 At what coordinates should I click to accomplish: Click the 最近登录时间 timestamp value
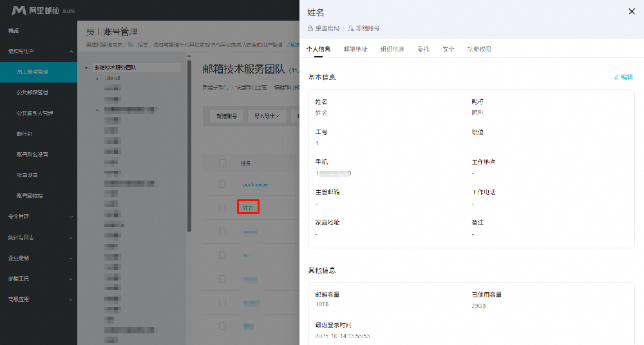[343, 336]
